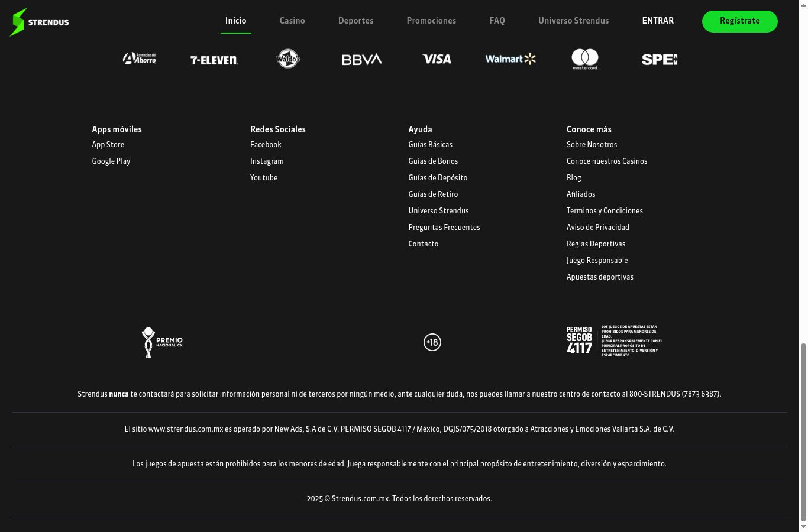Open the Youtube link
The width and height of the screenshot is (808, 532).
(x=264, y=178)
